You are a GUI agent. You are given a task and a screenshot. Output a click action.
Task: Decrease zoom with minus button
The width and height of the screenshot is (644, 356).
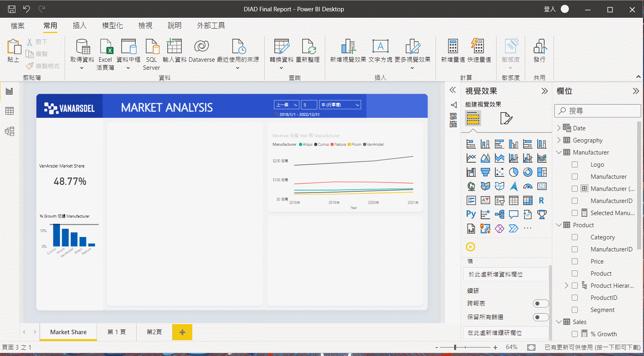436,347
